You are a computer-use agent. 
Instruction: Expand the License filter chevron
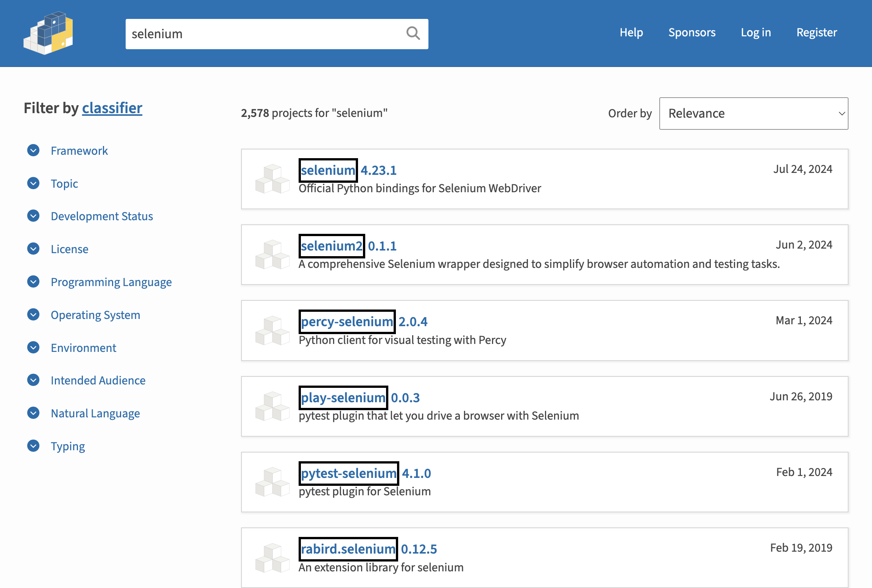pyautogui.click(x=33, y=249)
